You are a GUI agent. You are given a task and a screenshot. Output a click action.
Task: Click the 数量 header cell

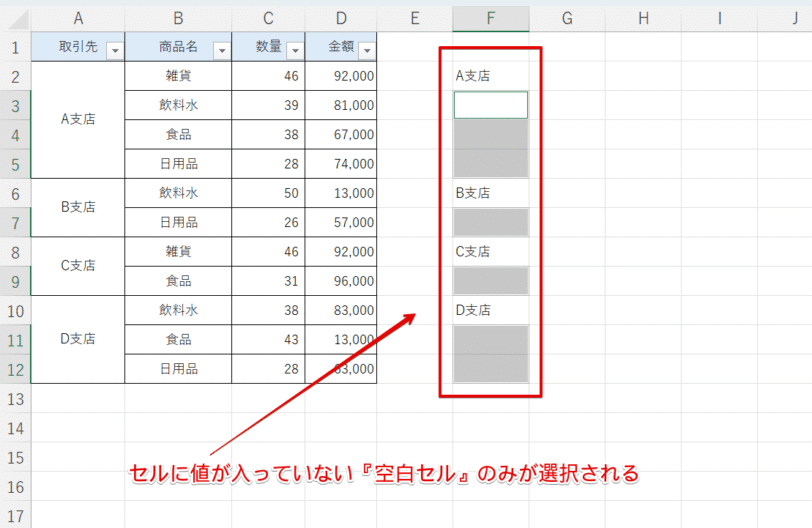[268, 47]
